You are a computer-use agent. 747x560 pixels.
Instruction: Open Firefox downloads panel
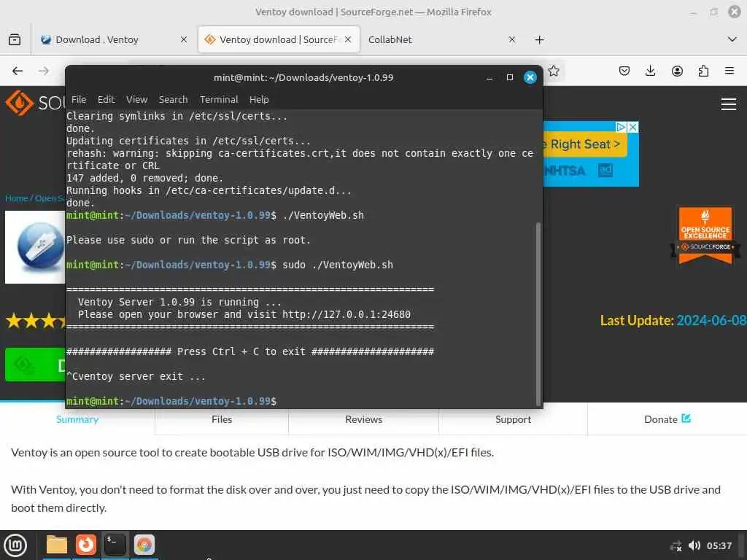pyautogui.click(x=650, y=71)
